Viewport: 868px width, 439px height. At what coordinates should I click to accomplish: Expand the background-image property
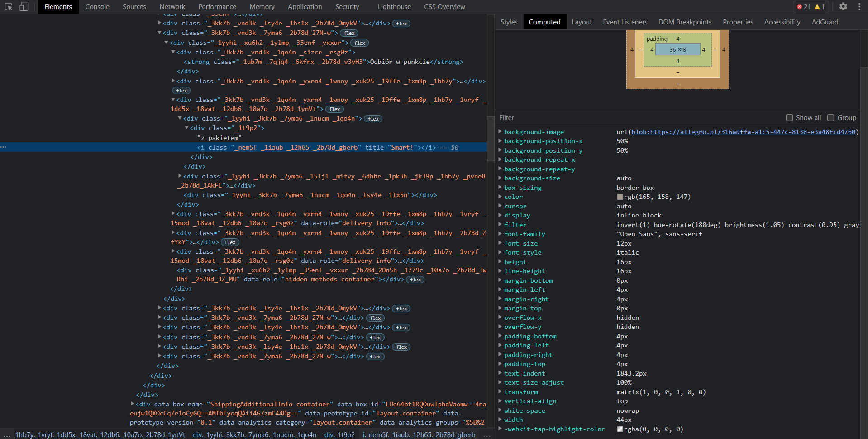[500, 132]
